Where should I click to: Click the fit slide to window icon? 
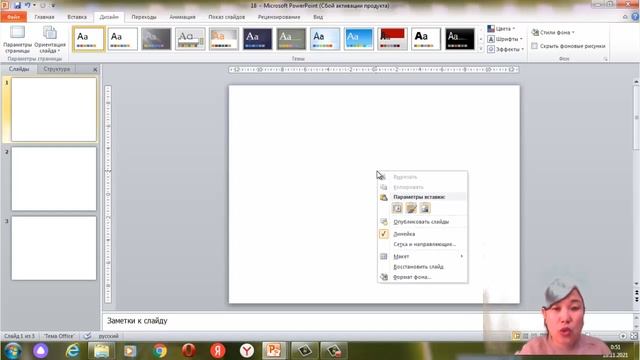coord(633,336)
